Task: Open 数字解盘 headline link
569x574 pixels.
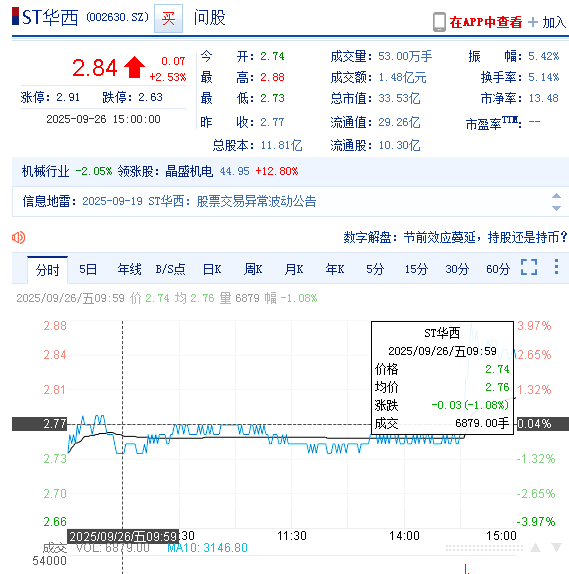Action: [455, 237]
